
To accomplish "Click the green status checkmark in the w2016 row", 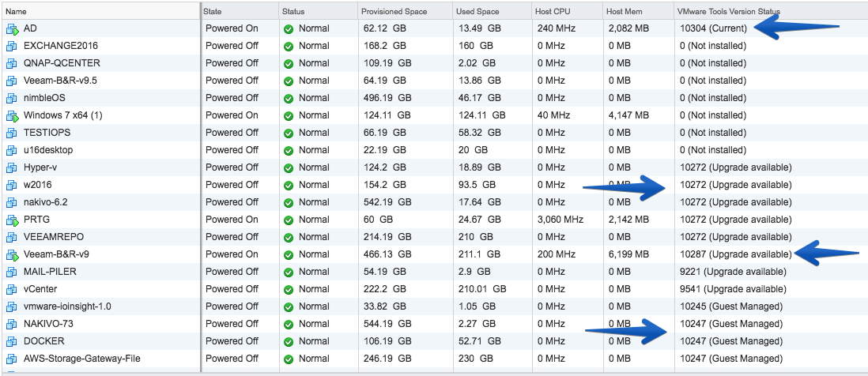I will click(289, 185).
